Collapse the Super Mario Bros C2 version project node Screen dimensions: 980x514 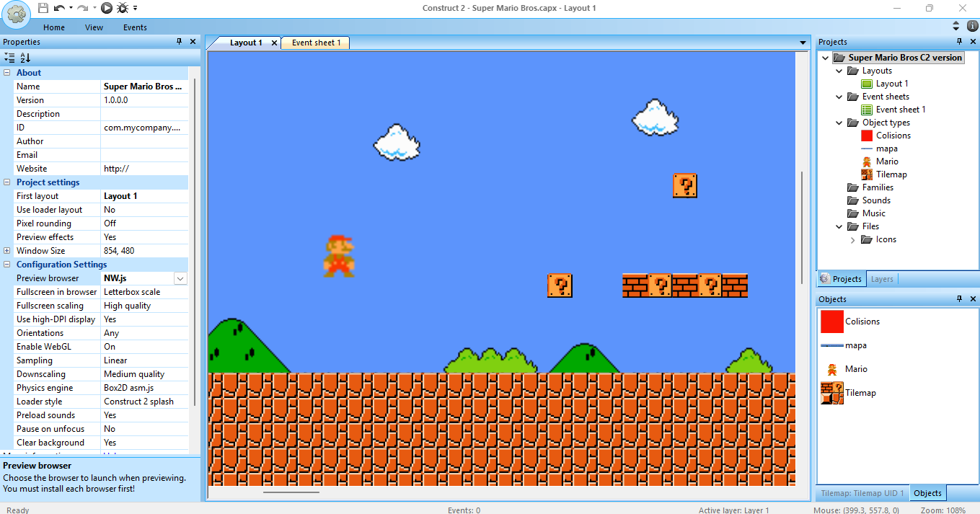click(x=825, y=58)
